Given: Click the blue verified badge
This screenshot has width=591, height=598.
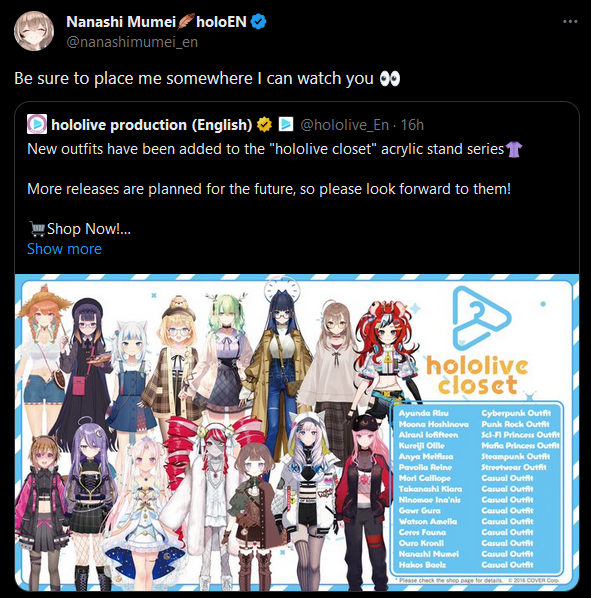Looking at the screenshot, I should pos(259,22).
